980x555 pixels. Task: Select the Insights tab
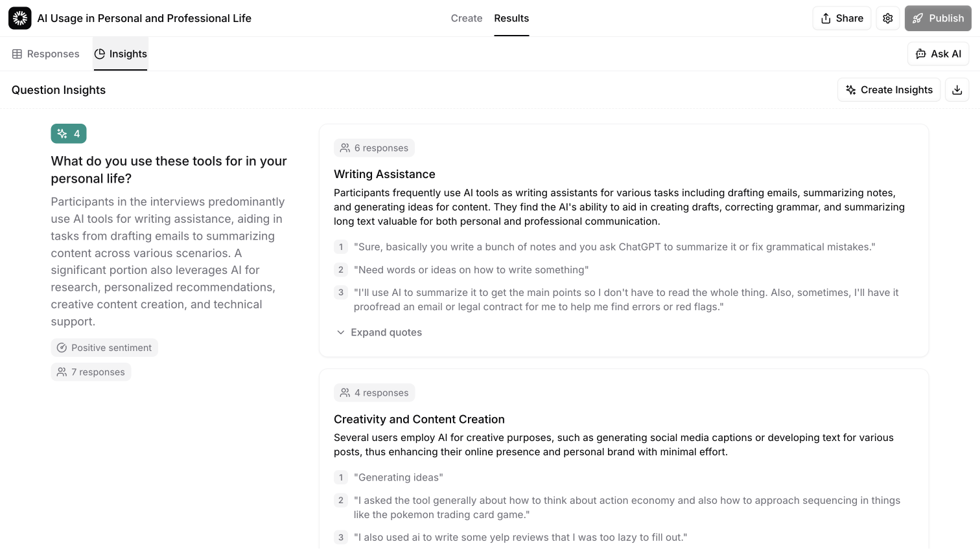(121, 54)
